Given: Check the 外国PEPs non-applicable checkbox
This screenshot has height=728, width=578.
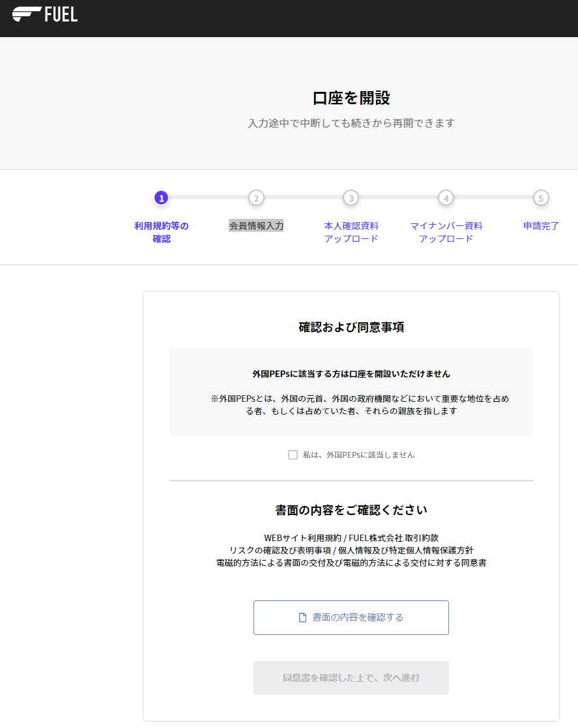Looking at the screenshot, I should [293, 455].
